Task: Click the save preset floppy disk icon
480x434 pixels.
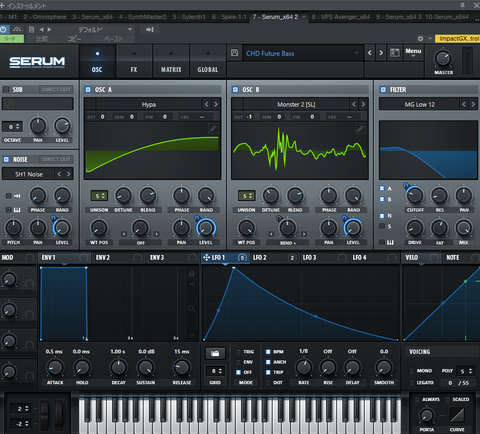Action: coord(234,53)
